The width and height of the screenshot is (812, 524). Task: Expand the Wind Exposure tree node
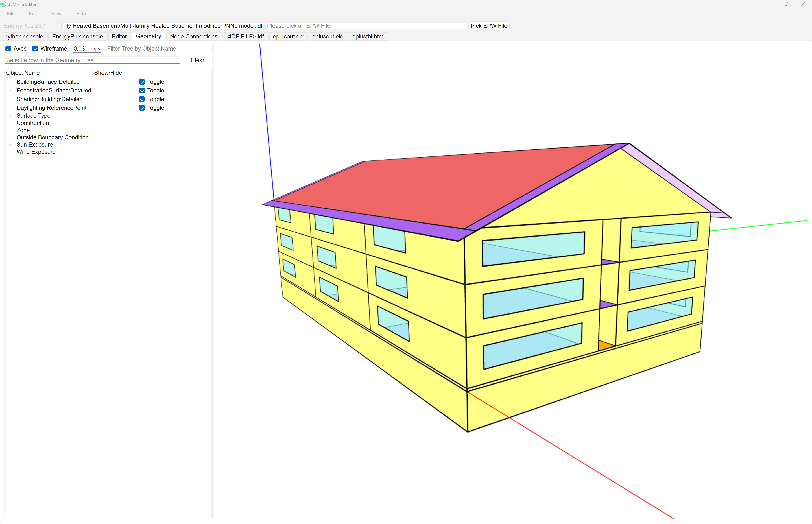[x=10, y=152]
